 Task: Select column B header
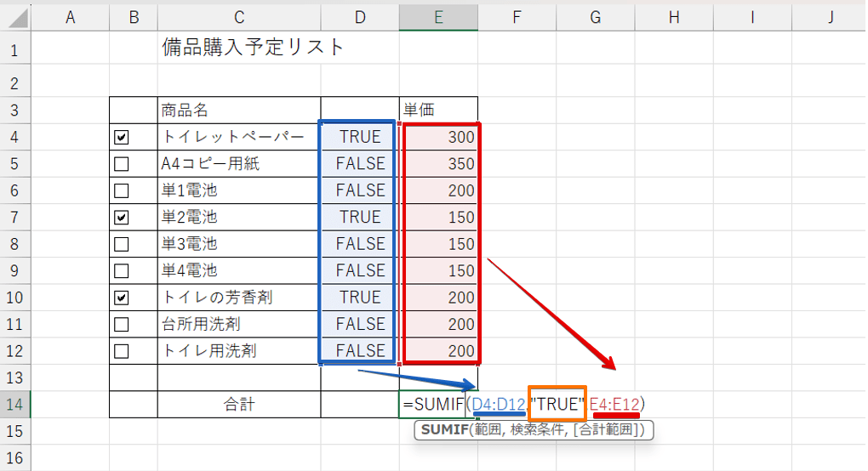[x=134, y=18]
